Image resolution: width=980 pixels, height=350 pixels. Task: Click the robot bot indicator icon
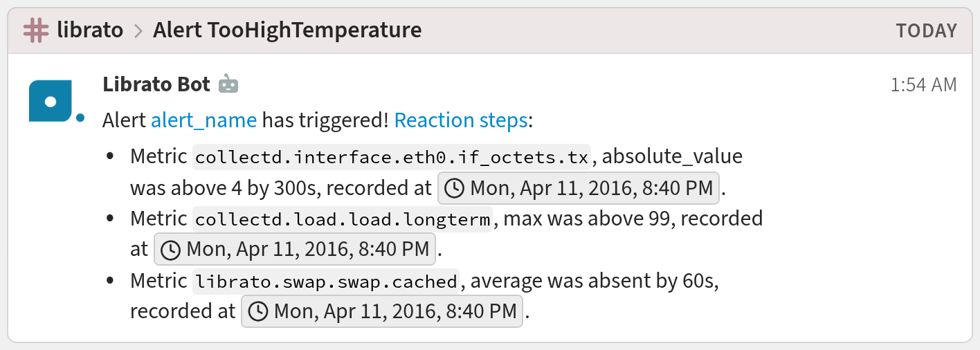pos(228,84)
